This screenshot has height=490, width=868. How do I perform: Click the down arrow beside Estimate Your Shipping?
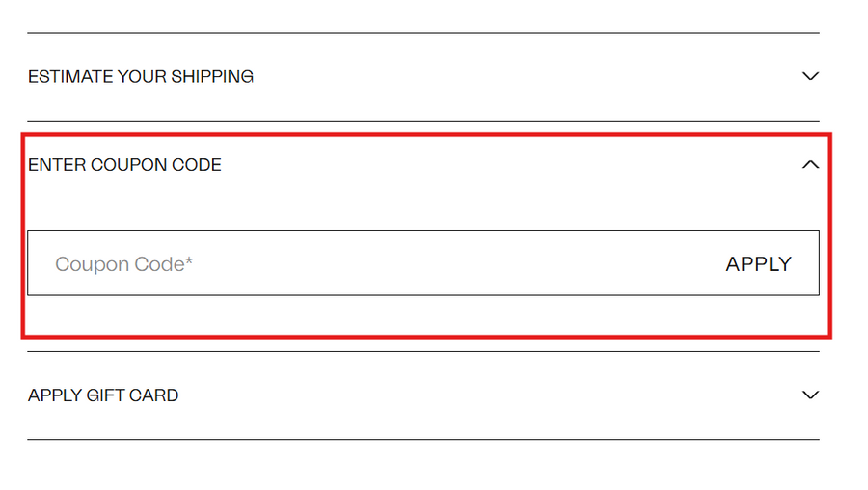coord(810,76)
